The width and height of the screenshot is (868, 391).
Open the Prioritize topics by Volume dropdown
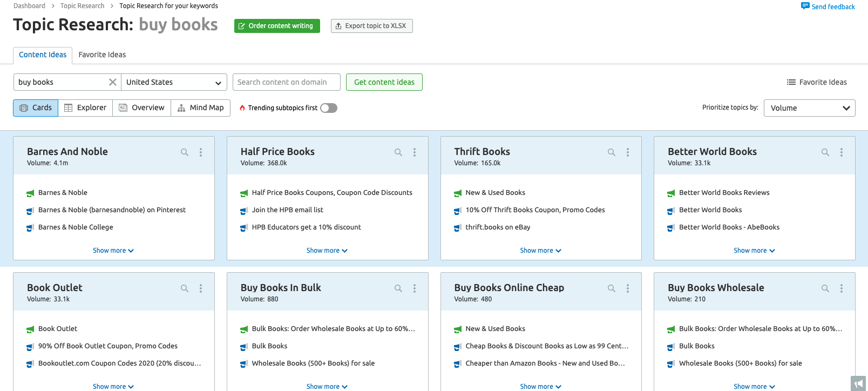tap(810, 108)
